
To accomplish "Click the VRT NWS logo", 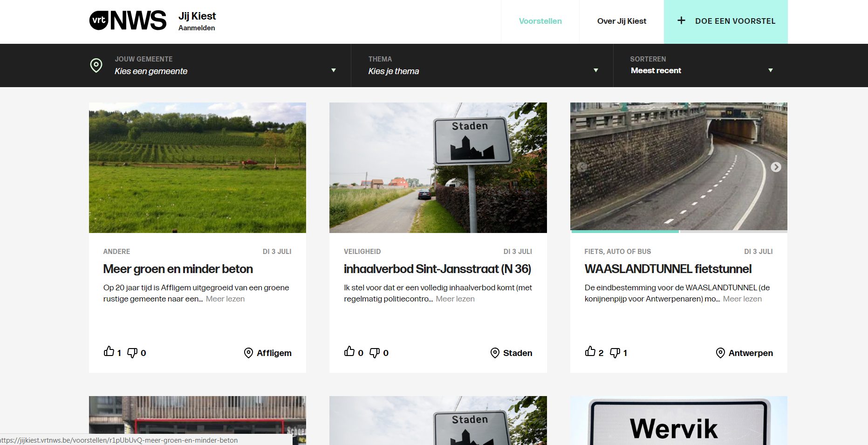I will click(x=128, y=21).
